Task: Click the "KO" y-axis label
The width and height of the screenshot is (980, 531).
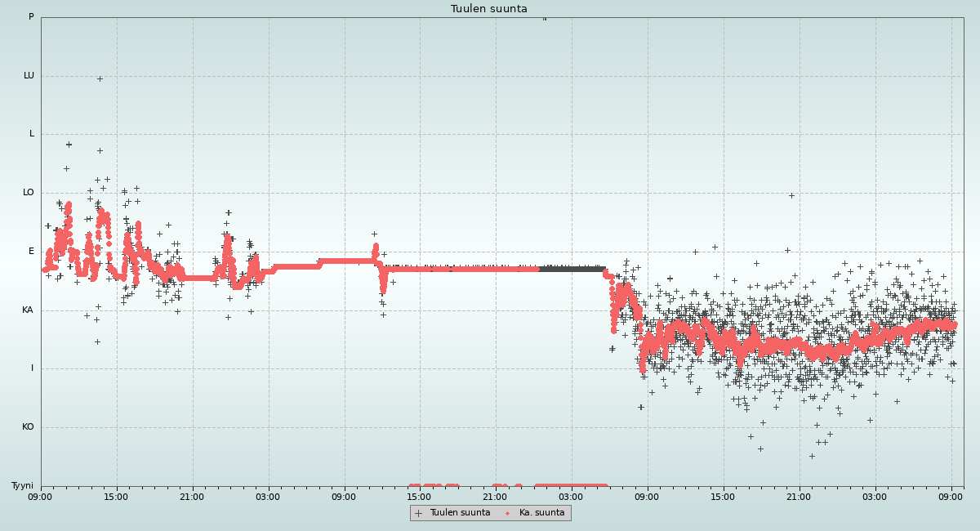Action: tap(28, 427)
